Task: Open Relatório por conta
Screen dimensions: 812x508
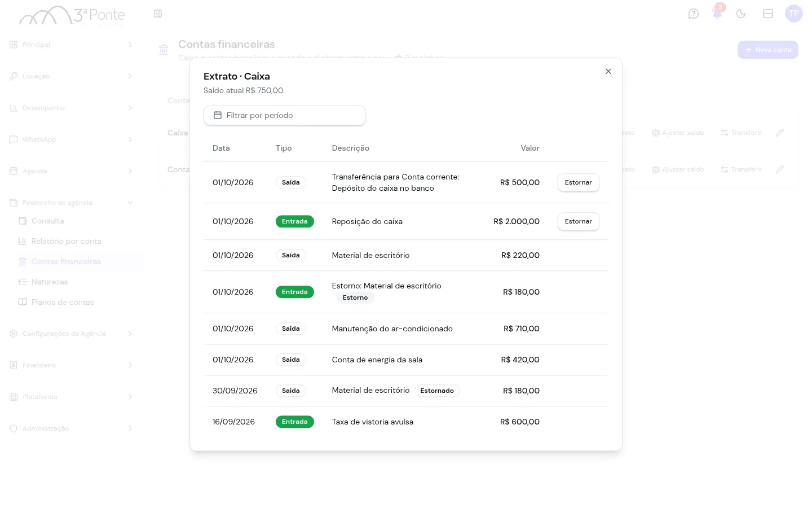Action: (x=67, y=241)
